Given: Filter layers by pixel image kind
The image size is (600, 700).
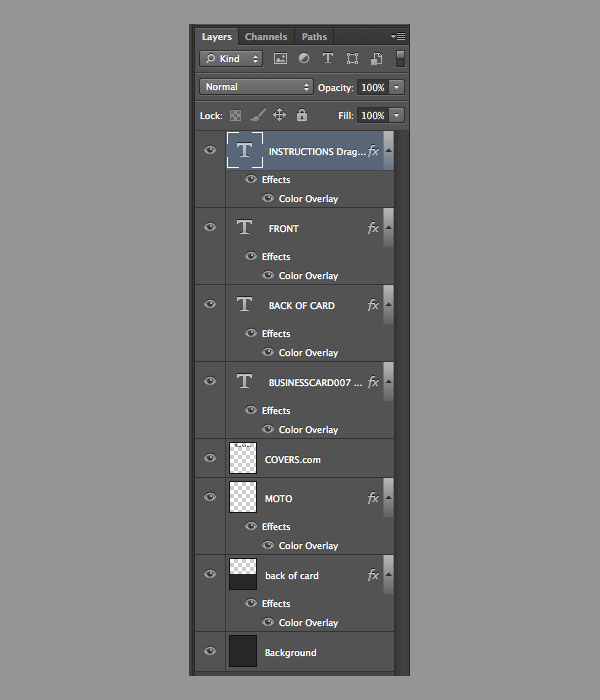Looking at the screenshot, I should click(280, 58).
